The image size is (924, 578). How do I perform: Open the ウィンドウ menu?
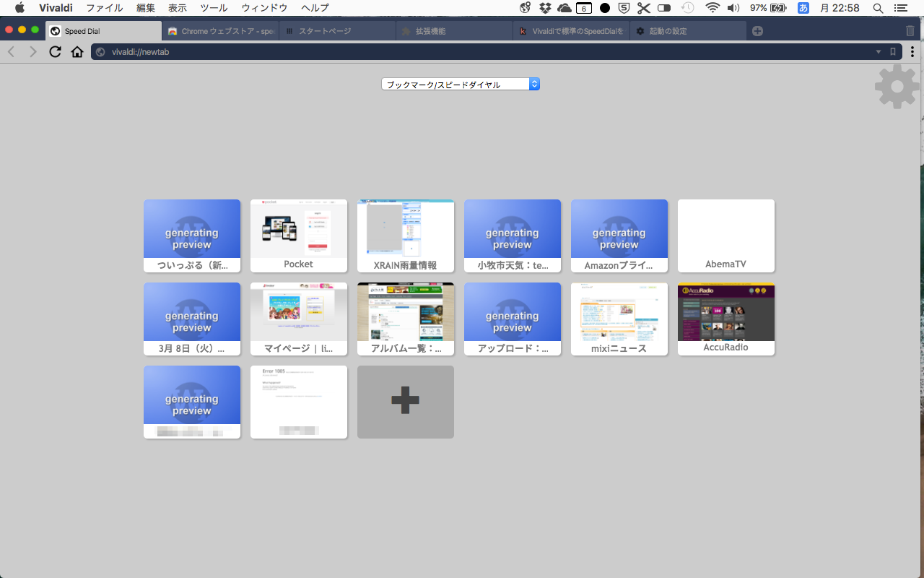coord(264,8)
